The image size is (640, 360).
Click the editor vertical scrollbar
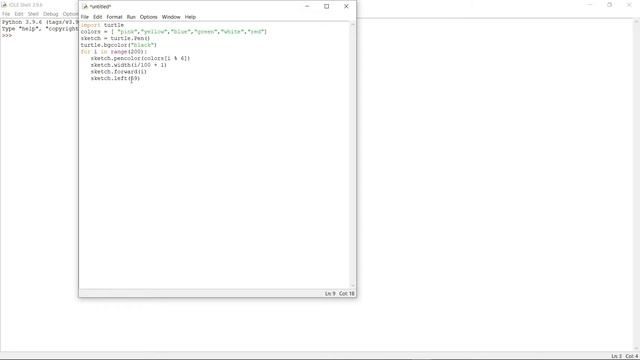pyautogui.click(x=353, y=155)
